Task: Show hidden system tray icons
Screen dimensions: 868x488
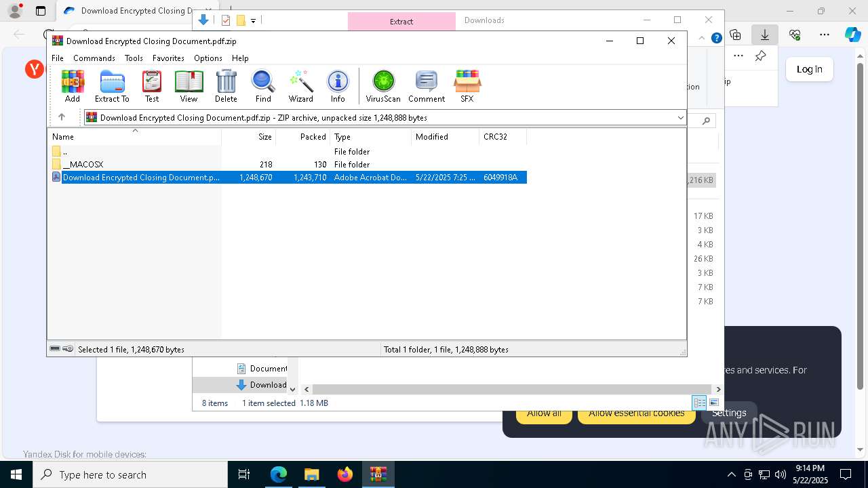Action: click(x=731, y=474)
